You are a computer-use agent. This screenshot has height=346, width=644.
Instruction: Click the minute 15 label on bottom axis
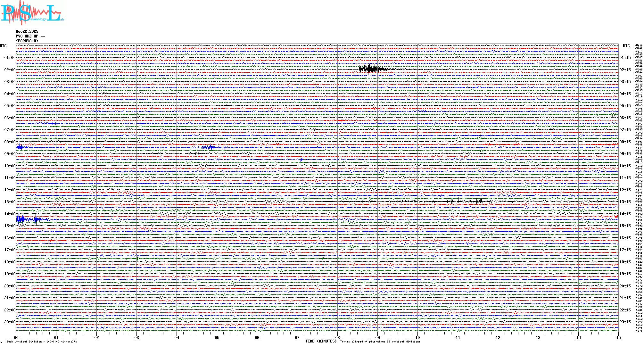[x=618, y=337]
